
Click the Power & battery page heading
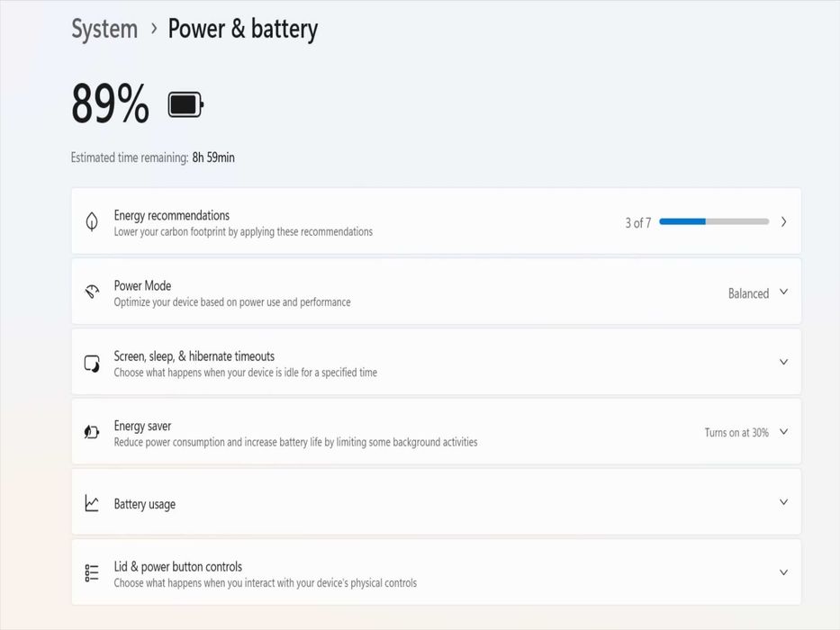click(243, 29)
